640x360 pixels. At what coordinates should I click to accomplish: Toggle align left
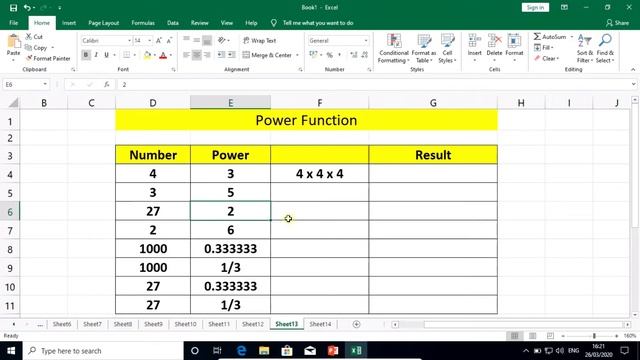click(186, 55)
